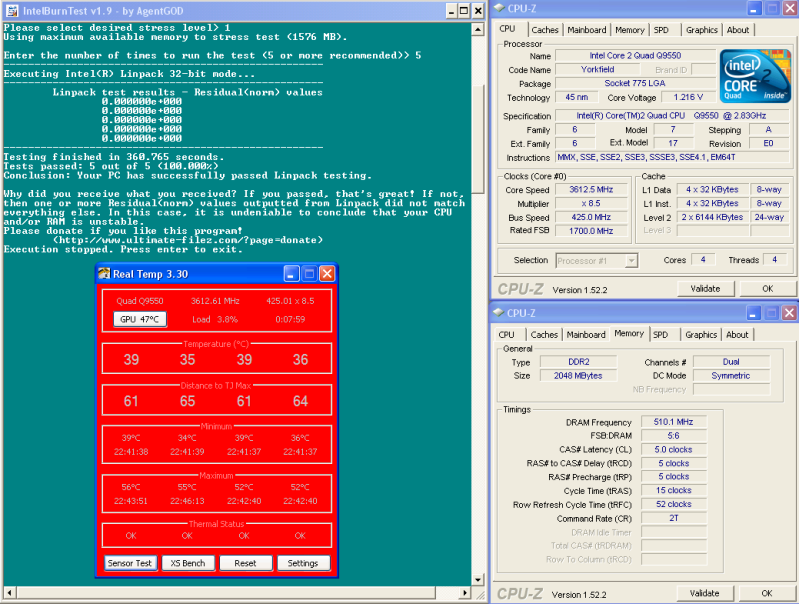Click the tRFC 52 clocks value

tap(673, 504)
